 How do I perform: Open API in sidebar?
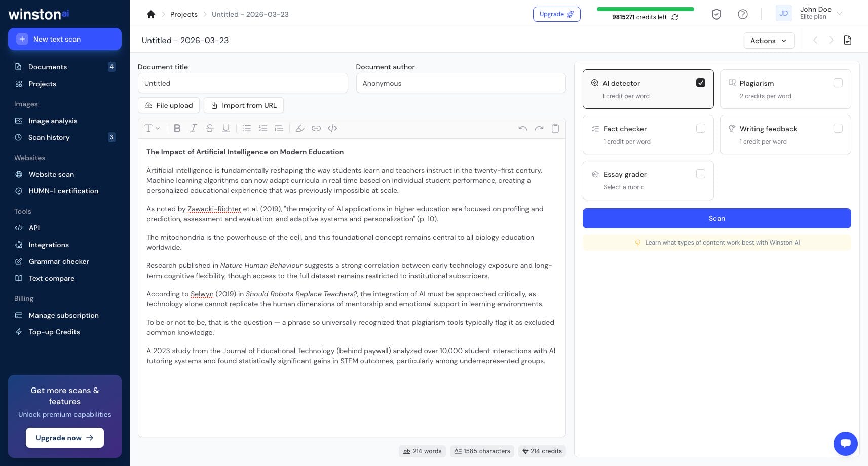click(x=65, y=228)
